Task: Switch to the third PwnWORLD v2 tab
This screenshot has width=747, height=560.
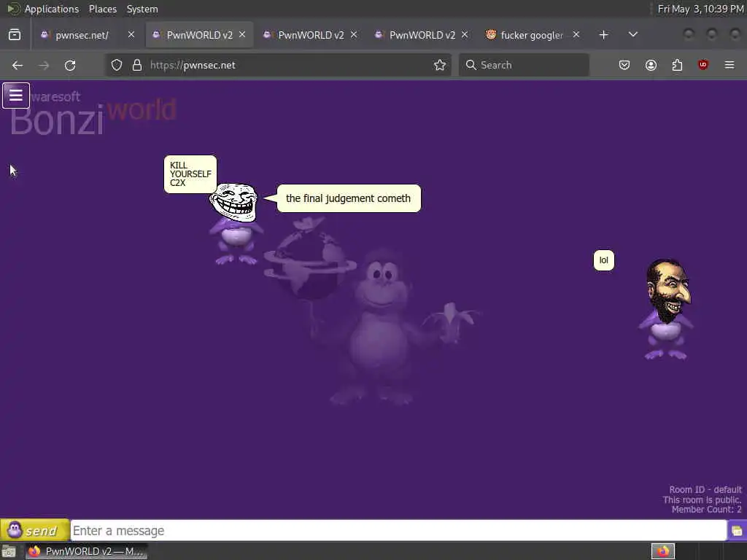Action: tap(311, 35)
